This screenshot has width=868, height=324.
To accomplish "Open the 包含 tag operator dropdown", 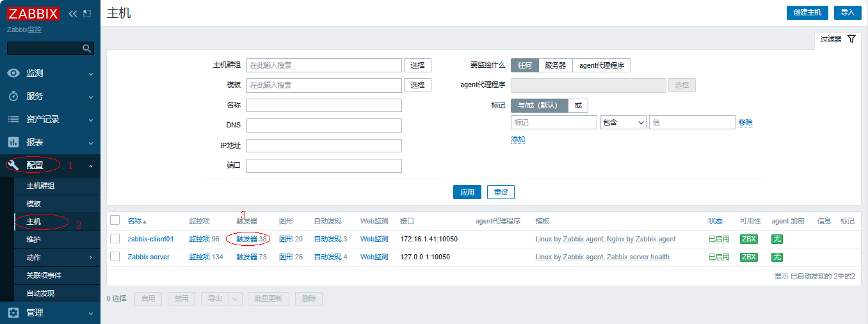I will (623, 122).
